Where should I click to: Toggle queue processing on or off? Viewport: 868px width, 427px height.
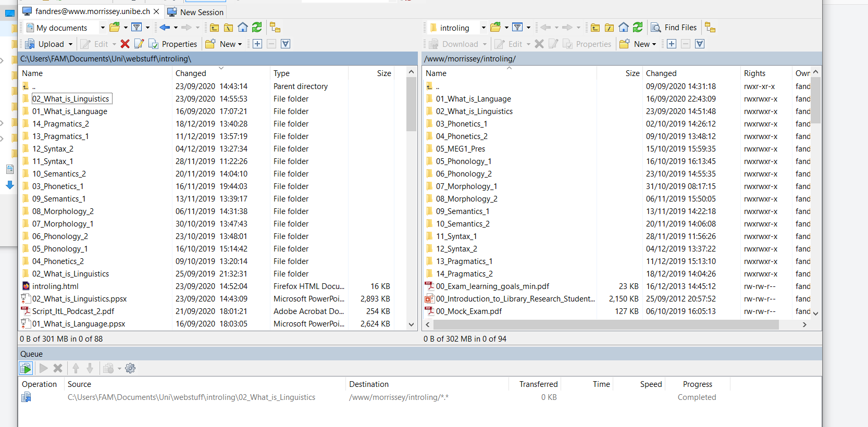click(x=26, y=369)
